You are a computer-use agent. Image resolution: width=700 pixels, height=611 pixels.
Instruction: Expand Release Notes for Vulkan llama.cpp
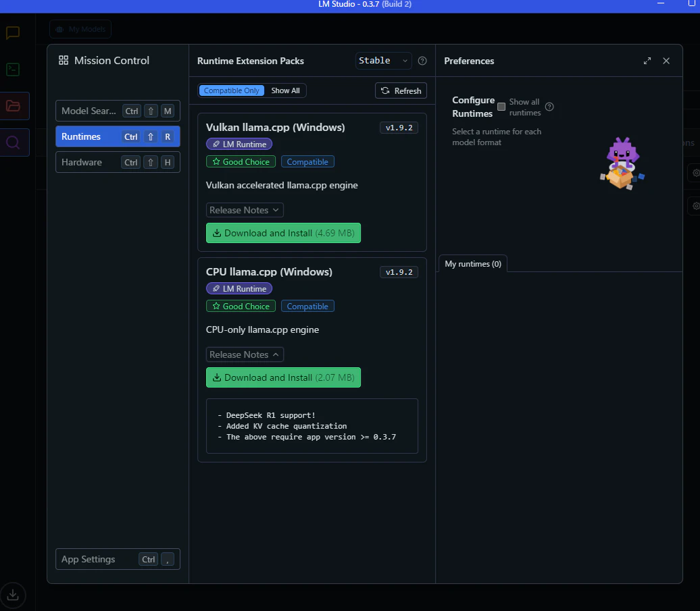(x=245, y=210)
